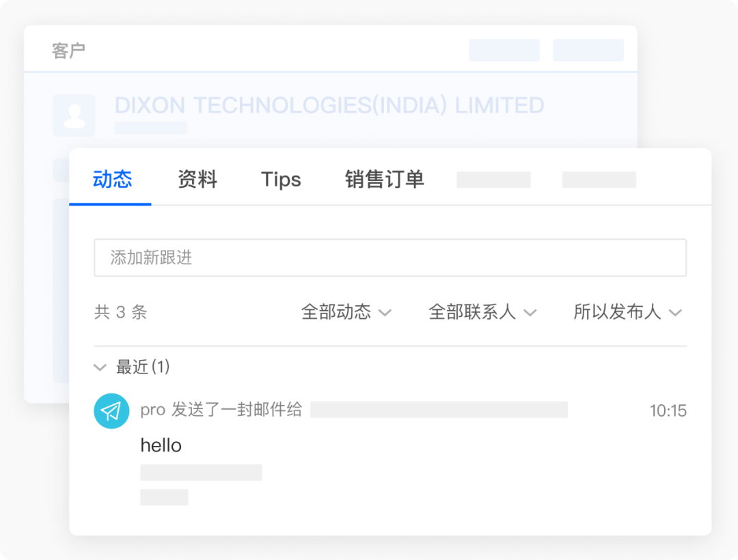Switch to the Tips tab
This screenshot has height=560, width=738.
(281, 180)
